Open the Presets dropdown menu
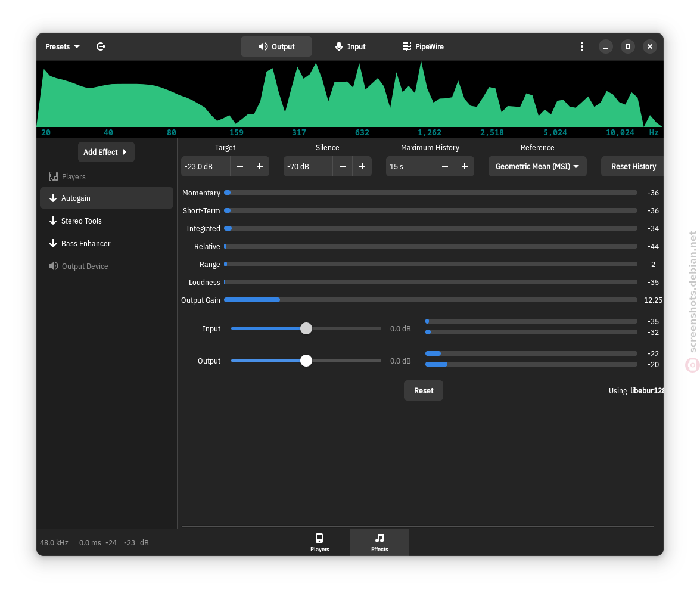The width and height of the screenshot is (700, 596). tap(62, 46)
